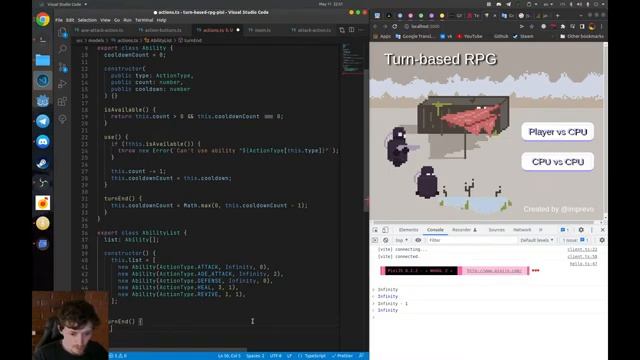Open a new Chrome tab with plus
This screenshot has height=360, width=640.
point(558,16)
